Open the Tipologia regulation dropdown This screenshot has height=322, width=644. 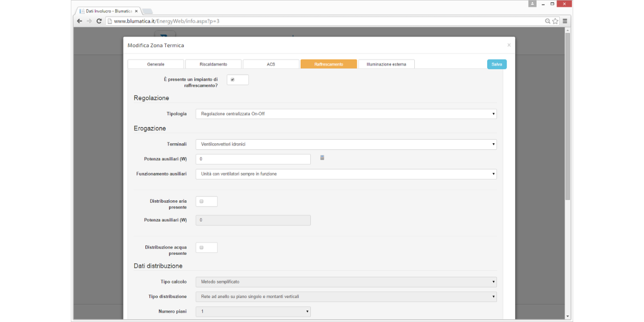[346, 114]
